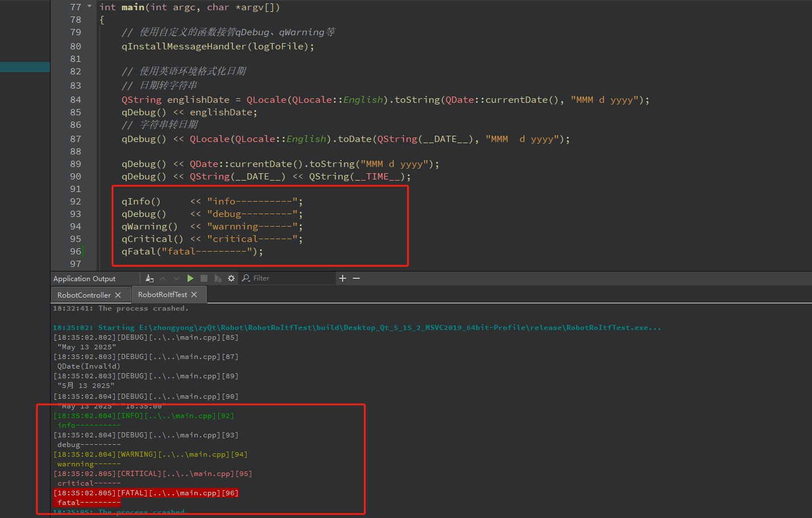Select line number 92 in the editor
This screenshot has width=812, height=518.
point(75,201)
